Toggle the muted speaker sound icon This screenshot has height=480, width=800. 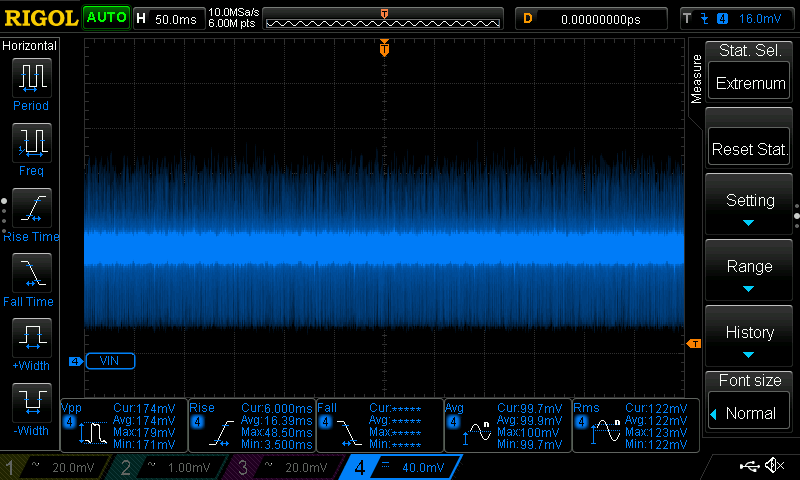774,465
